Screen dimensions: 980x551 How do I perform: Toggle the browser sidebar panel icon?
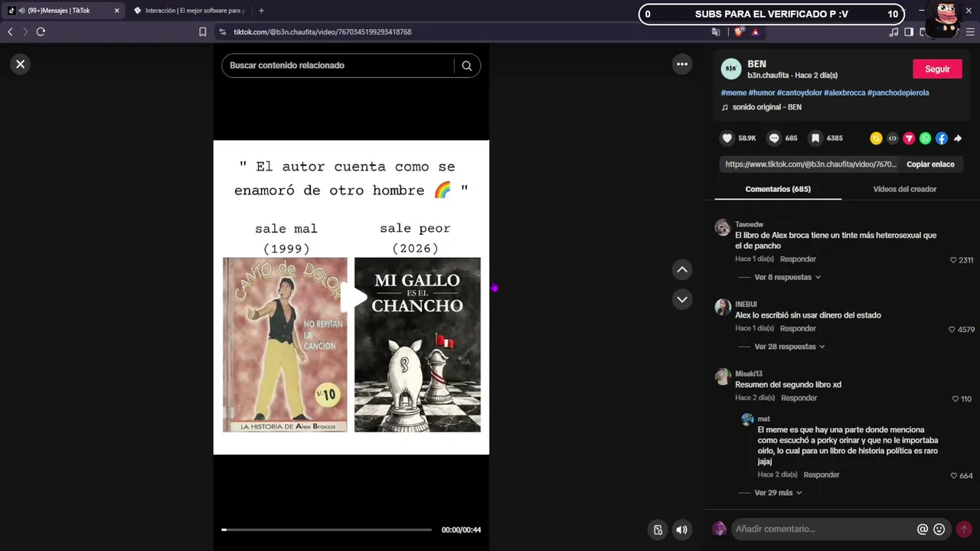[x=909, y=32]
